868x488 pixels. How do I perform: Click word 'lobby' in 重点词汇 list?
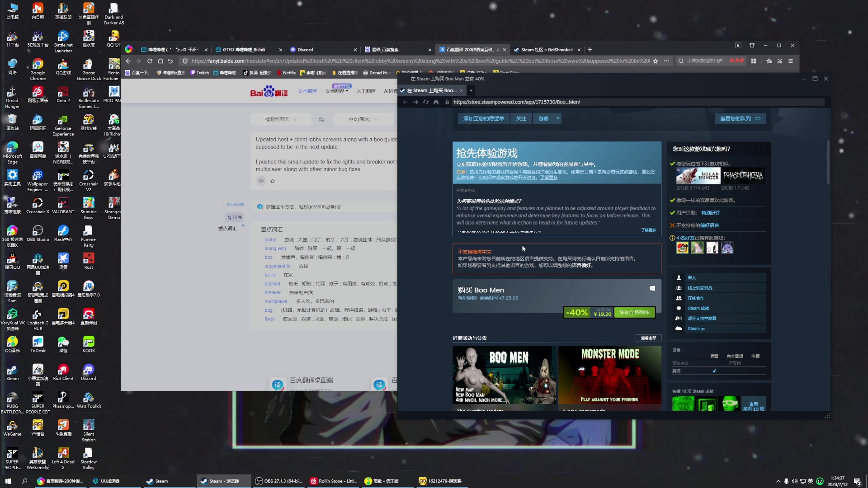(270, 240)
